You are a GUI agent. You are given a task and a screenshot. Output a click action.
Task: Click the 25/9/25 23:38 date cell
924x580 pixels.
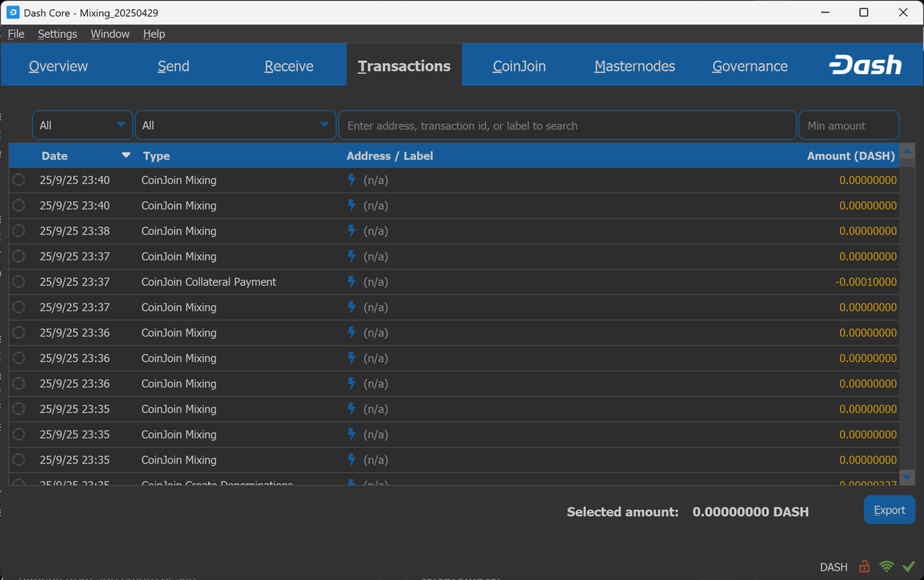coord(75,231)
